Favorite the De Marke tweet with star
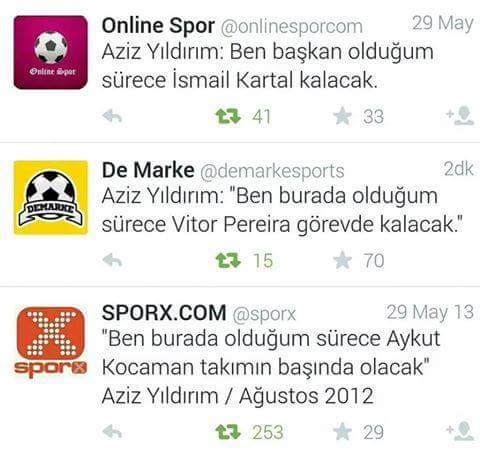Screen dimensions: 480x453 pyautogui.click(x=342, y=260)
